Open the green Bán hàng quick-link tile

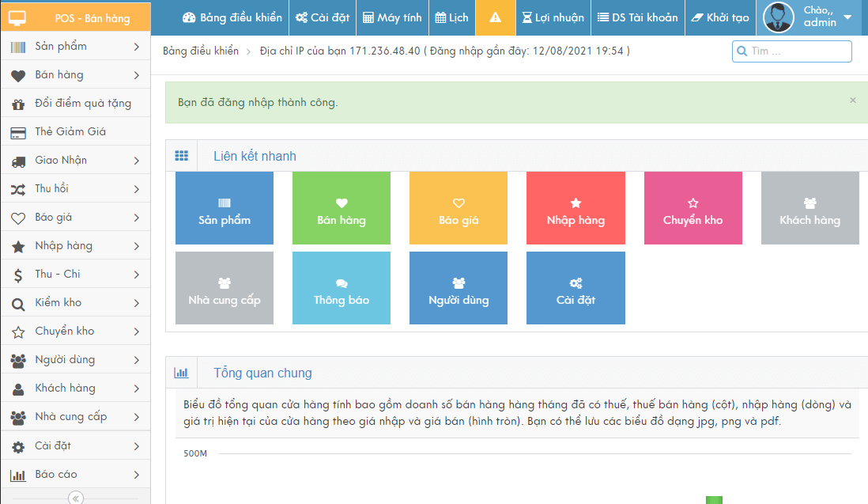[x=342, y=208]
